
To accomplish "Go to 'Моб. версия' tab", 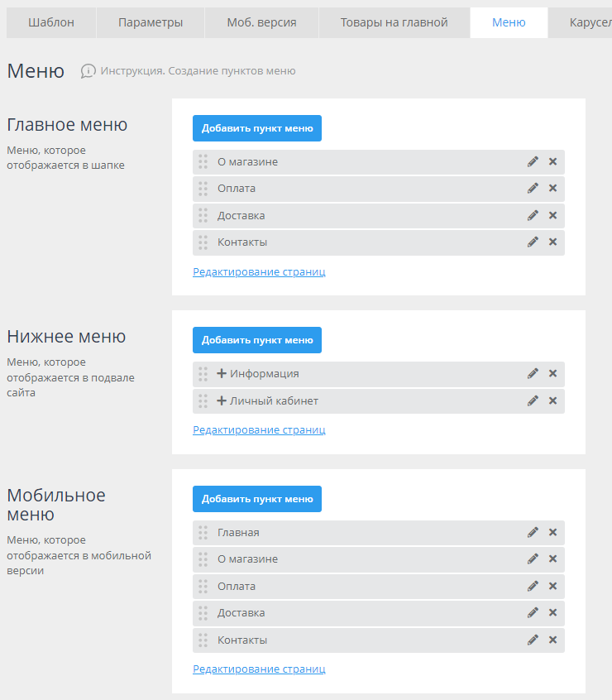I will pos(261,22).
